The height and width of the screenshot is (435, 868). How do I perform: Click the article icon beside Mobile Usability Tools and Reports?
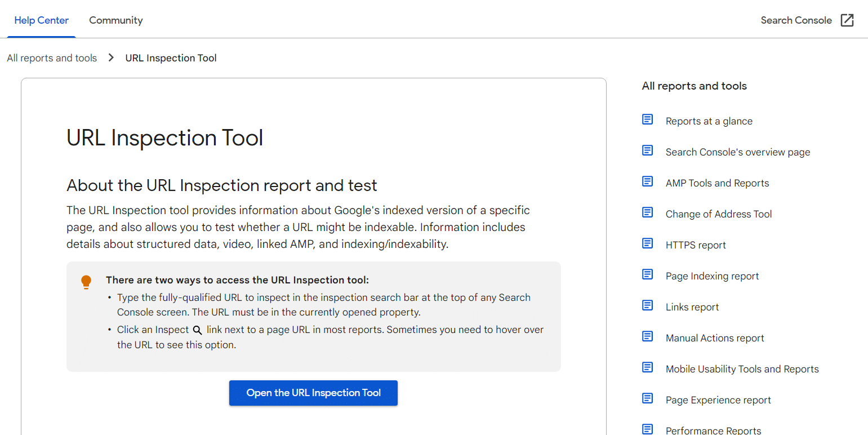coord(648,367)
